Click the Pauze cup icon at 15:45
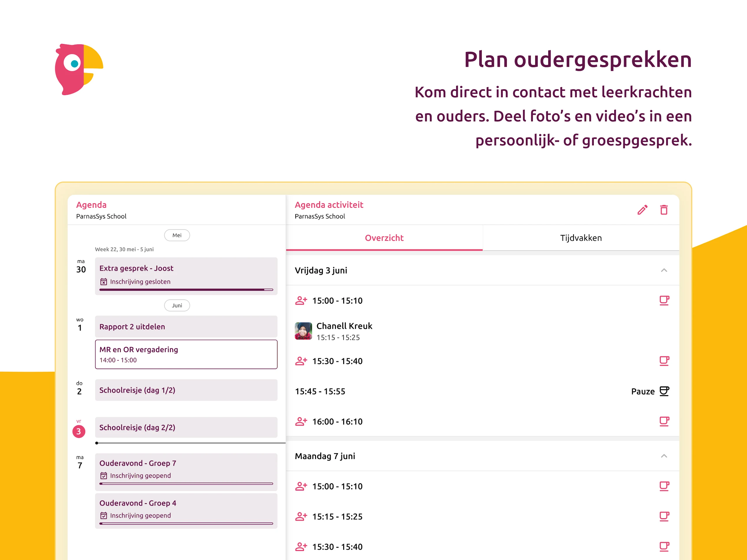This screenshot has height=560, width=747. [x=664, y=391]
